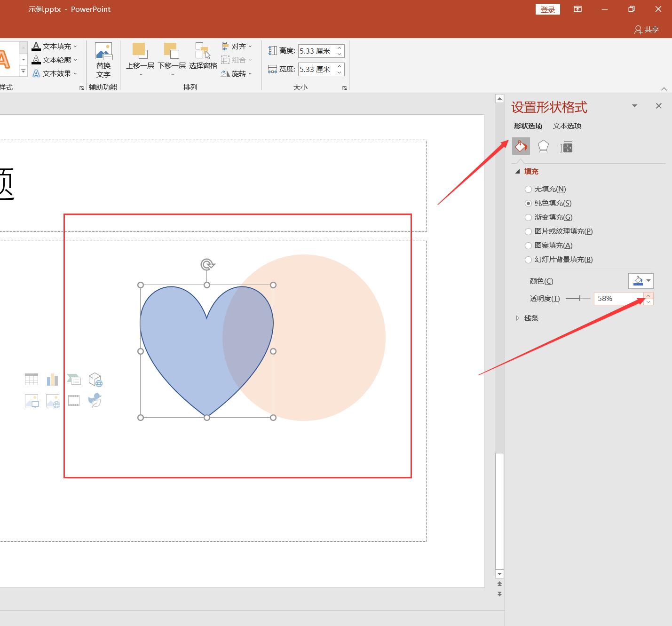This screenshot has width=672, height=626.
Task: Click the Height (高度) 5.33 field
Action: click(316, 51)
